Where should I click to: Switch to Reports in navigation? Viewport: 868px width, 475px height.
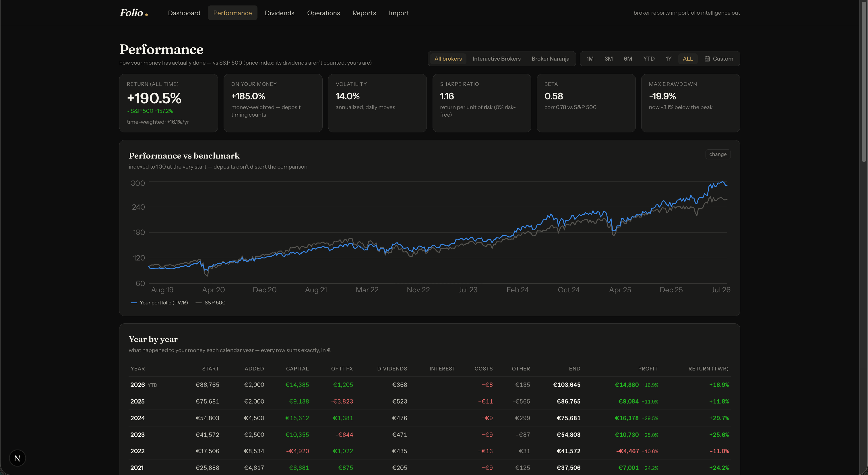click(x=364, y=13)
